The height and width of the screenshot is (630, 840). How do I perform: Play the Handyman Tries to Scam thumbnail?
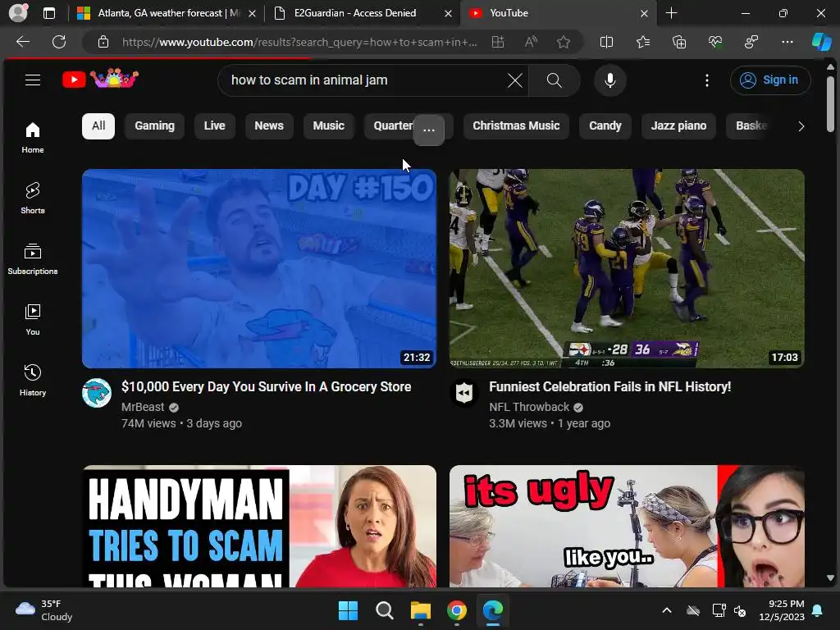[x=258, y=526]
